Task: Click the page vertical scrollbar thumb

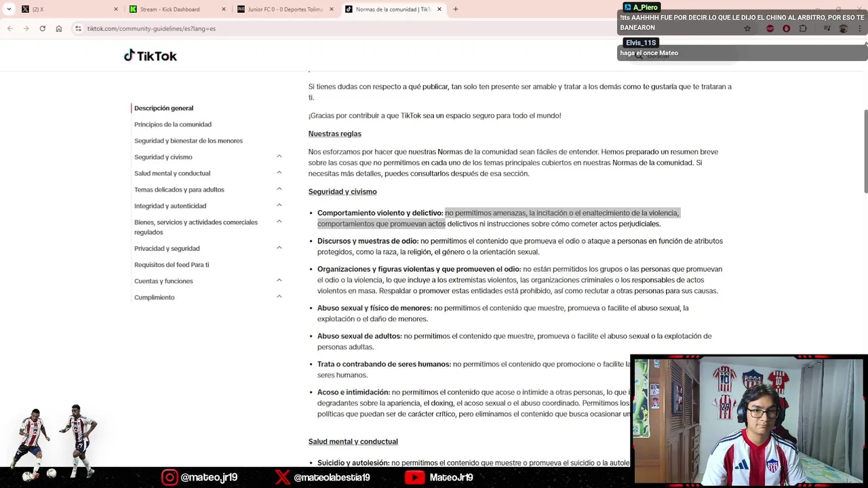Action: pos(865,150)
